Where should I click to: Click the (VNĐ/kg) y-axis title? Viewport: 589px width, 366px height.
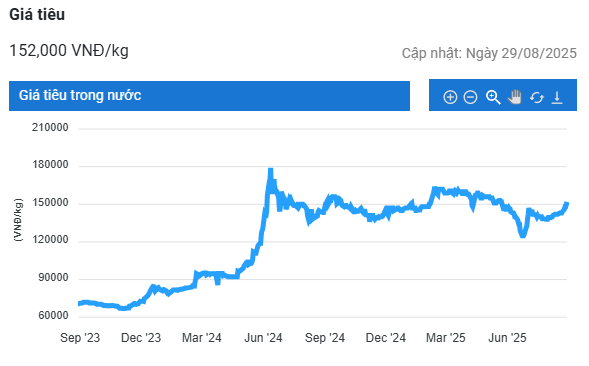[18, 219]
